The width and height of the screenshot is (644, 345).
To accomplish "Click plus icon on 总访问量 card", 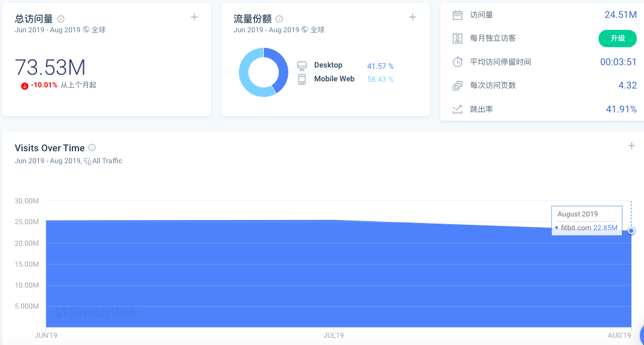I will pos(195,17).
